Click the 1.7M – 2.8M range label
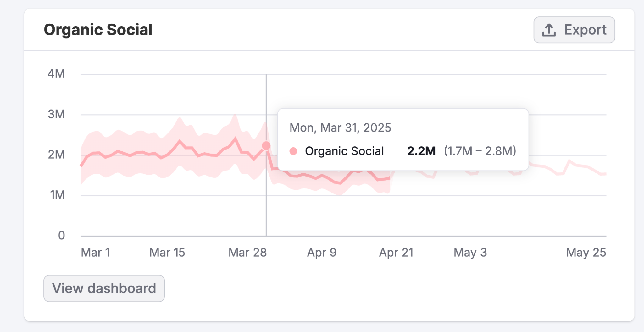 pyautogui.click(x=480, y=151)
